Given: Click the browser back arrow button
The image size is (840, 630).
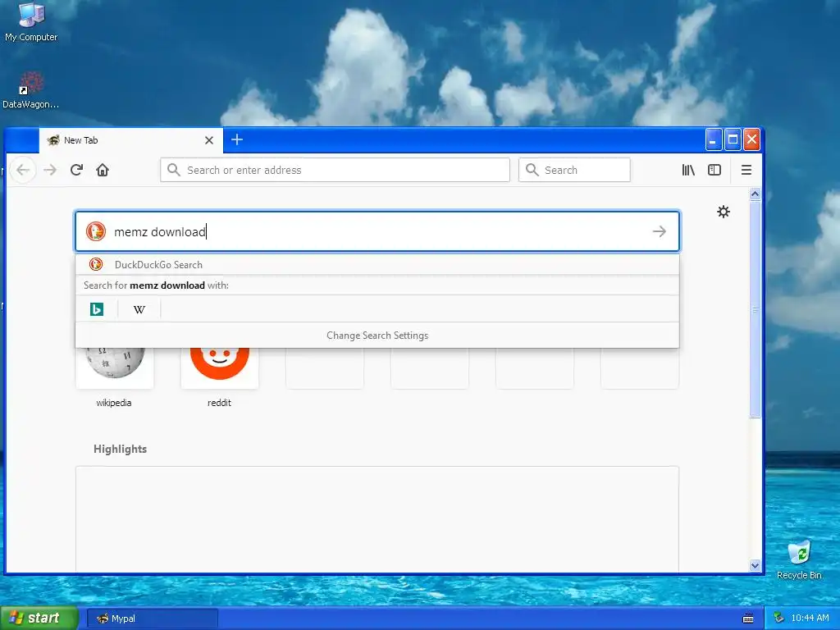Looking at the screenshot, I should coord(23,171).
